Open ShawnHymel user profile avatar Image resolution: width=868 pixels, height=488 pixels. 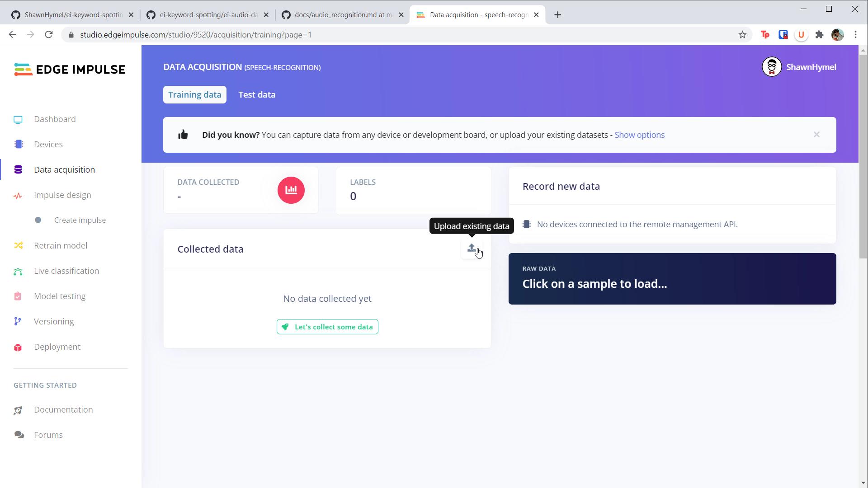(772, 67)
